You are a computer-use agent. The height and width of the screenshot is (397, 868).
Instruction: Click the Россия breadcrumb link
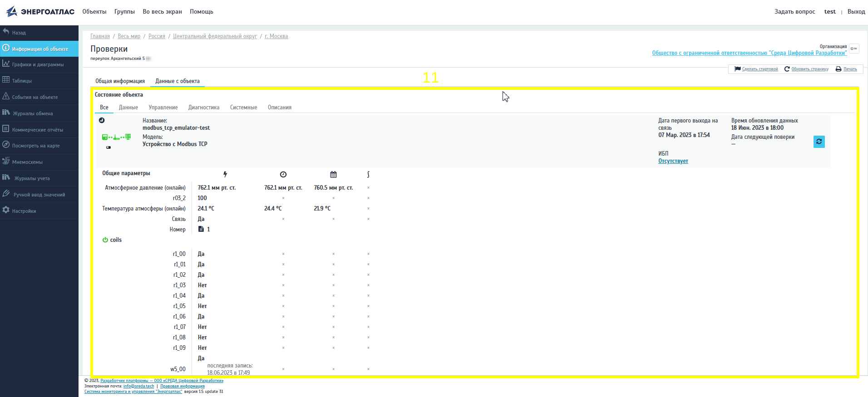click(157, 36)
